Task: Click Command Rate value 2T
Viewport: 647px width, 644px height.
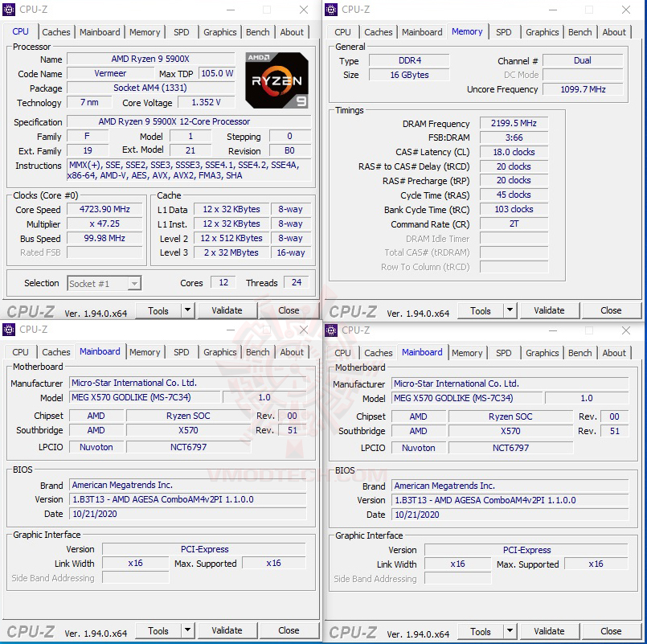Action: [x=514, y=224]
